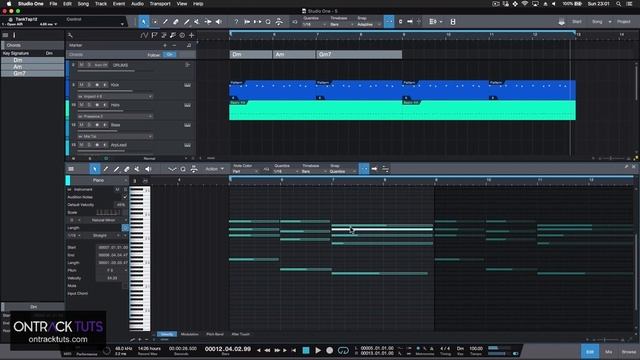
Task: Toggle the arrange Snap button
Action: coord(389,22)
